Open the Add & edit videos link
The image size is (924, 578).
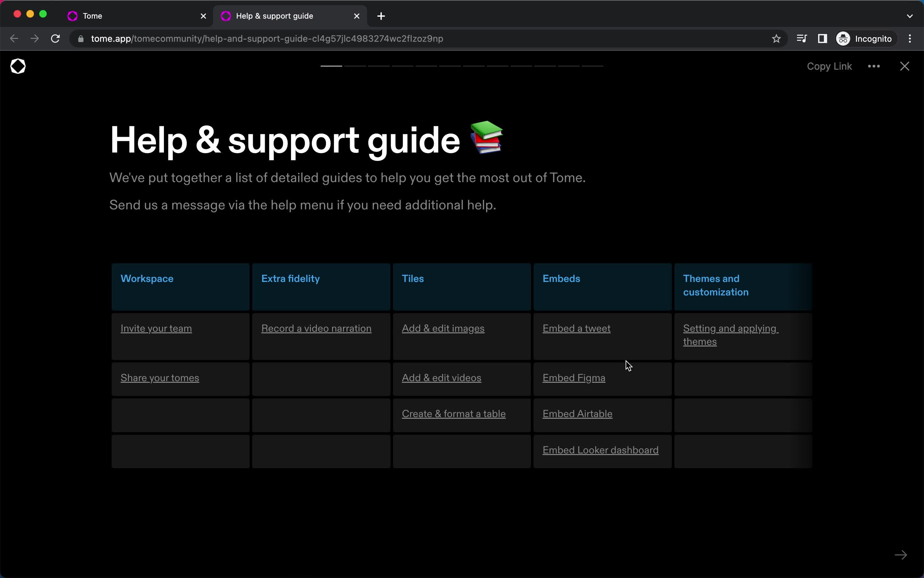coord(441,378)
